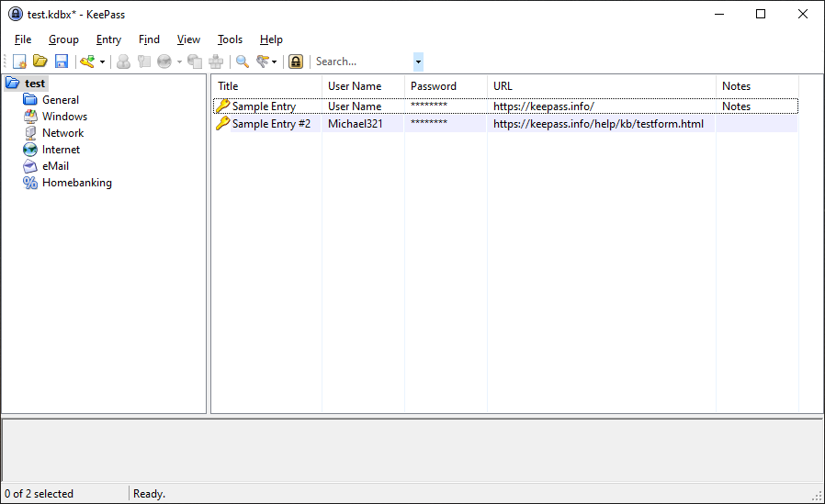The image size is (825, 504).
Task: Click the test root folder icon
Action: click(13, 83)
